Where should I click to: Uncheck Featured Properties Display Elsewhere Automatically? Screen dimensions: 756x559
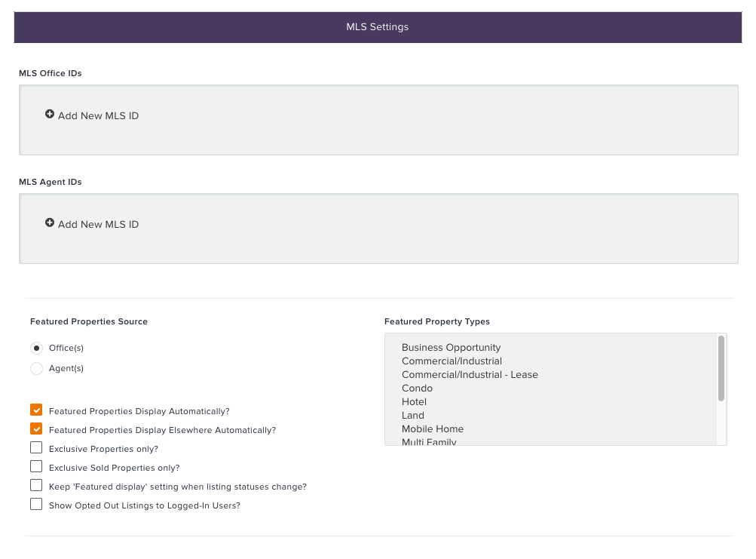pos(36,429)
